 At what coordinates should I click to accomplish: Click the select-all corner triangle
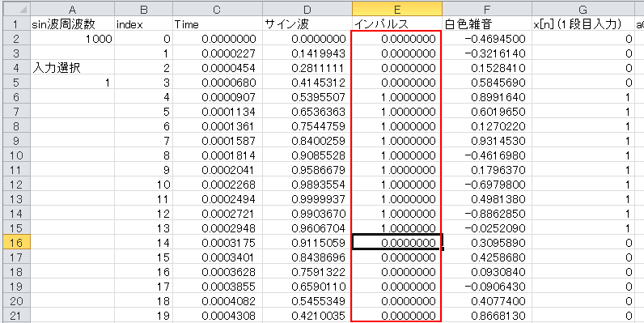(x=16, y=9)
